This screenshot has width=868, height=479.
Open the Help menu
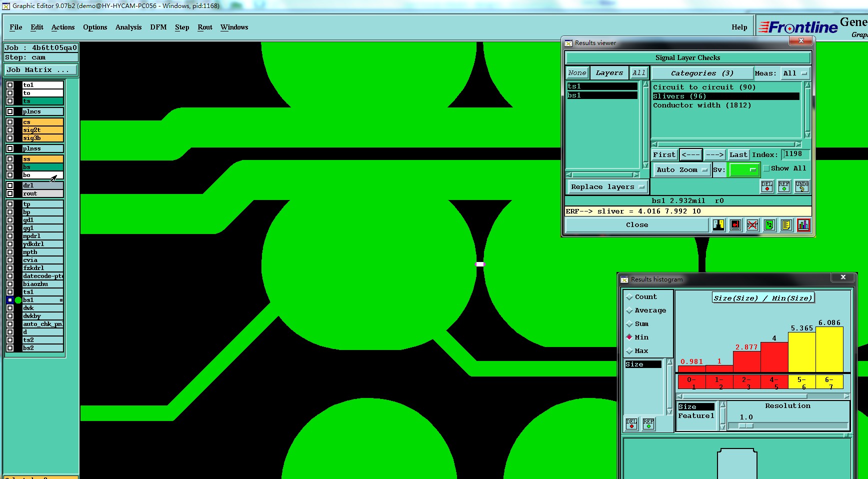[x=739, y=27]
